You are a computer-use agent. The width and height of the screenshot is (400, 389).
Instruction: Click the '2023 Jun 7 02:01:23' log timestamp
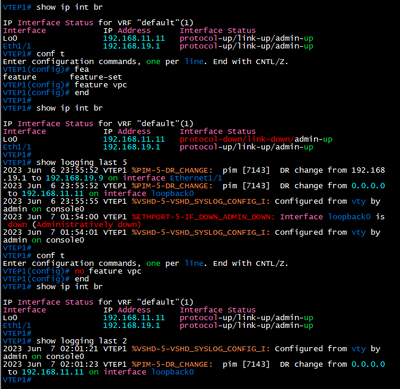coord(51,364)
